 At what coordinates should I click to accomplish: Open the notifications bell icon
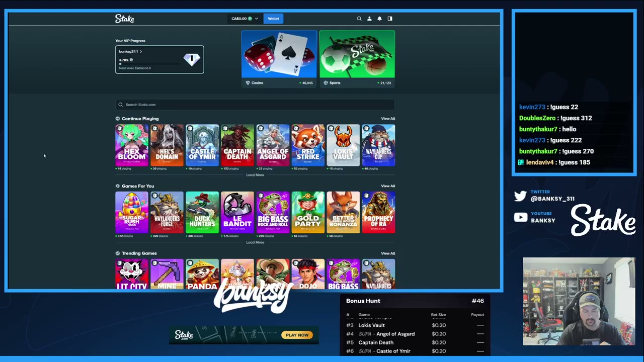[x=379, y=19]
